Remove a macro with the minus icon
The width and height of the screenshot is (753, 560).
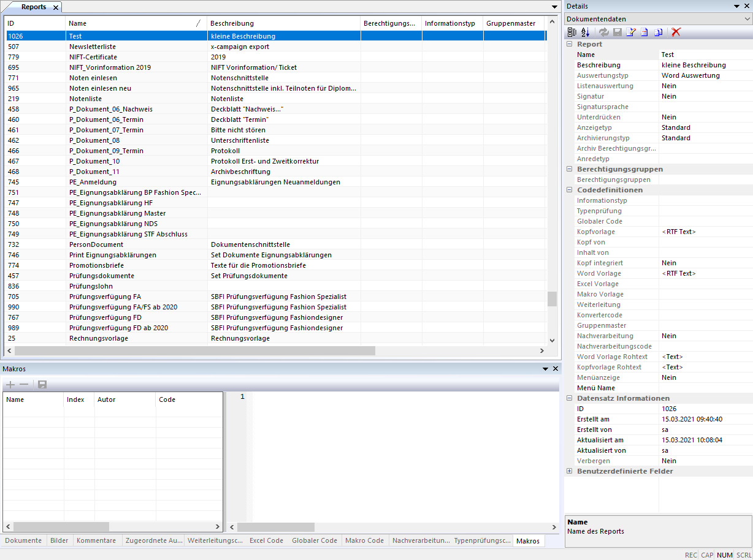pos(24,385)
